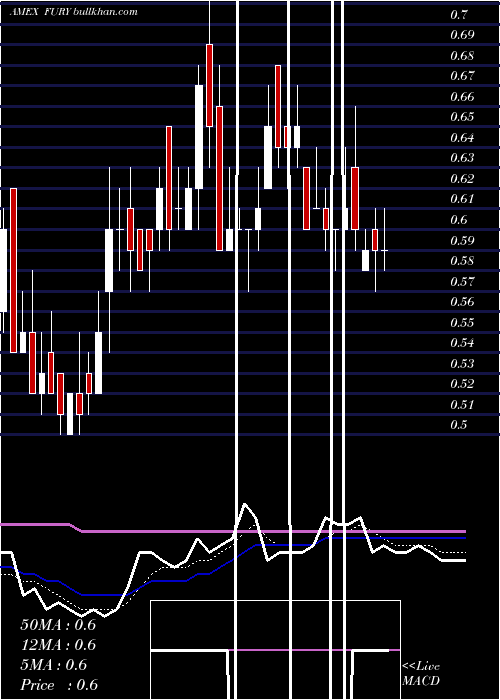Select the 0.57 price axis label

[462, 282]
